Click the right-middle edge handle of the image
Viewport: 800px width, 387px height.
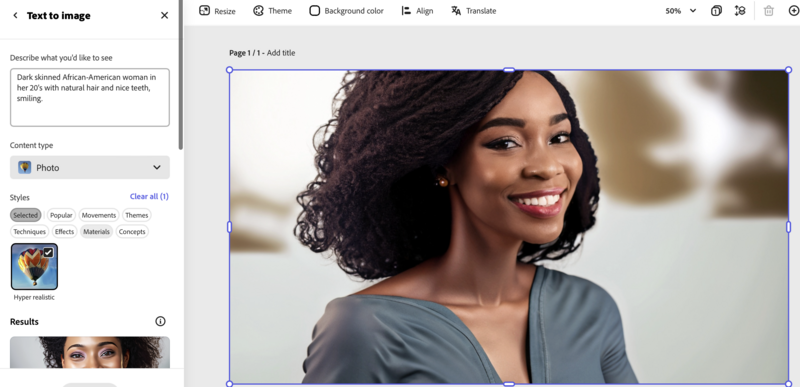pos(788,227)
